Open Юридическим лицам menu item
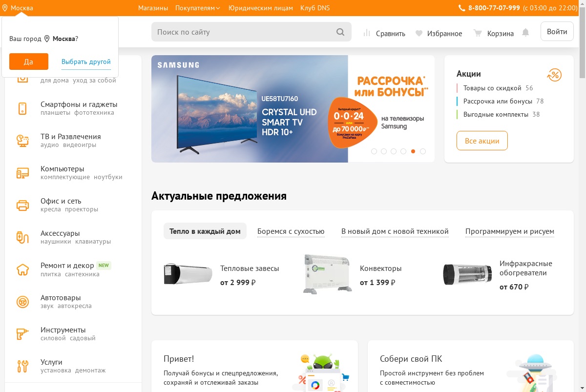This screenshot has height=392, width=586. [261, 8]
